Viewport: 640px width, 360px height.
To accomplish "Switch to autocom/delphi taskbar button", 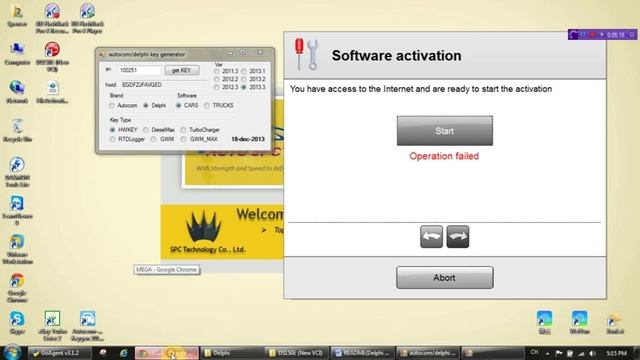I will point(427,353).
